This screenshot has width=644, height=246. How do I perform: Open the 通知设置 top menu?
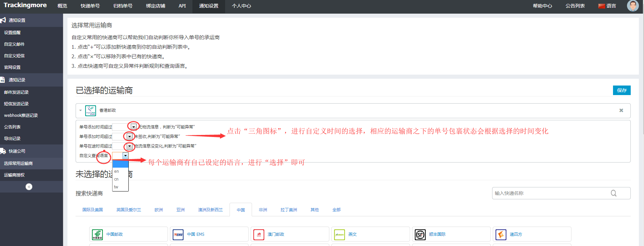point(209,6)
